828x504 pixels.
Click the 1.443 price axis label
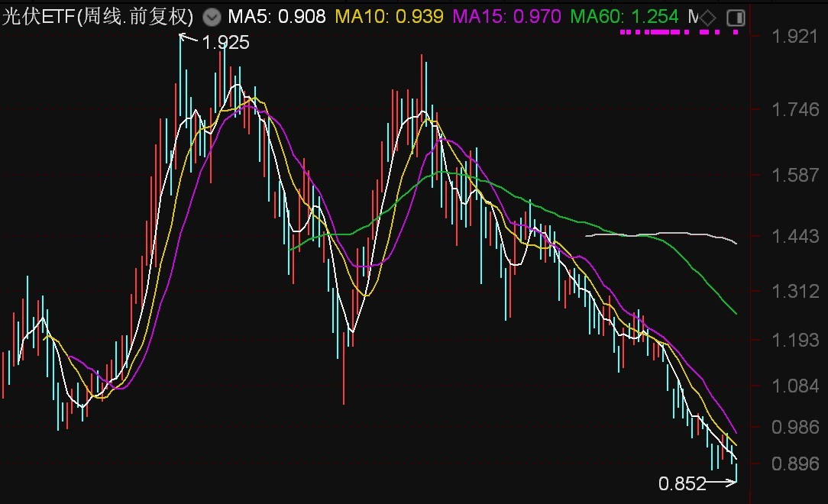[796, 237]
